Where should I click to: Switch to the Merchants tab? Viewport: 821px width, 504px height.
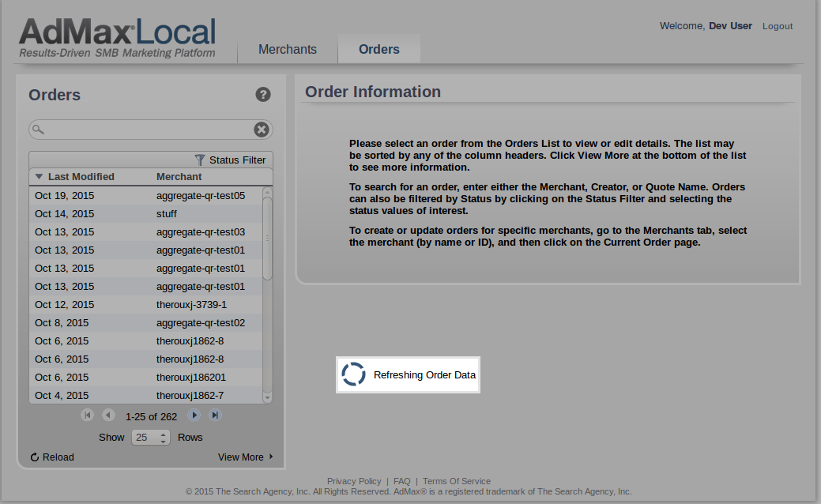point(288,49)
